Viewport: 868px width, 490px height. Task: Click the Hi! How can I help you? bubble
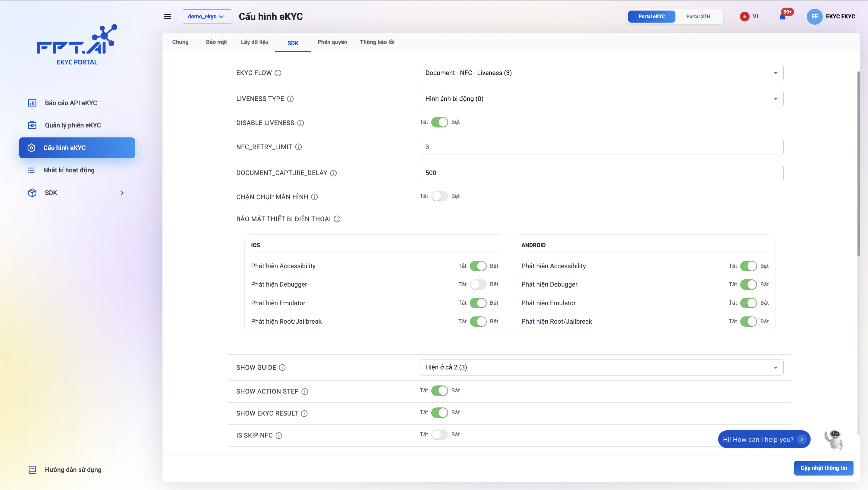click(764, 439)
